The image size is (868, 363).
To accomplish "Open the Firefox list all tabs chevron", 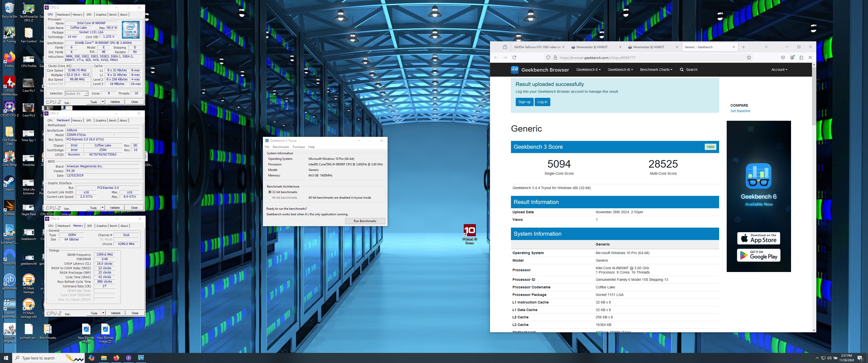I will (766, 47).
